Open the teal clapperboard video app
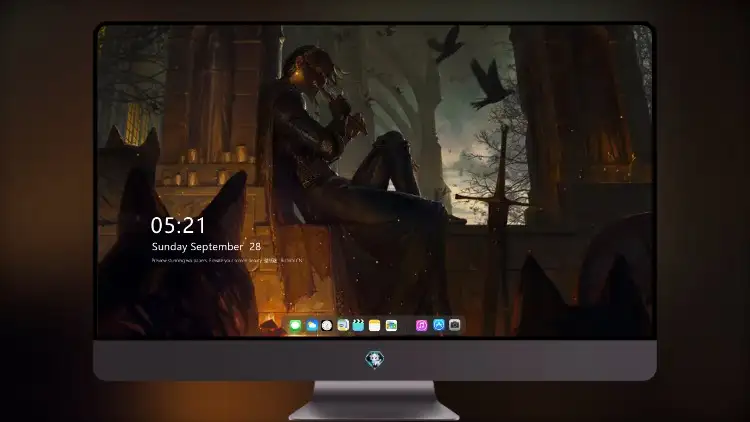Image resolution: width=750 pixels, height=422 pixels. pos(358,325)
